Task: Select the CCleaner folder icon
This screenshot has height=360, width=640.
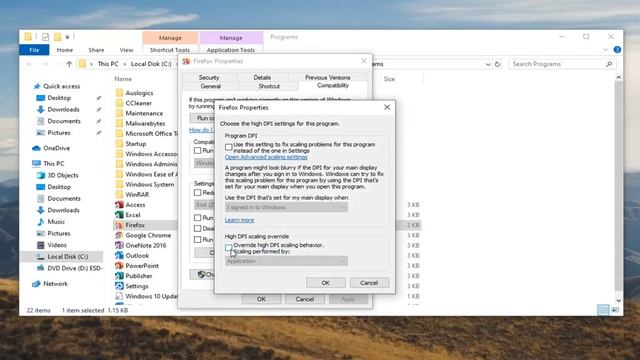Action: point(119,103)
